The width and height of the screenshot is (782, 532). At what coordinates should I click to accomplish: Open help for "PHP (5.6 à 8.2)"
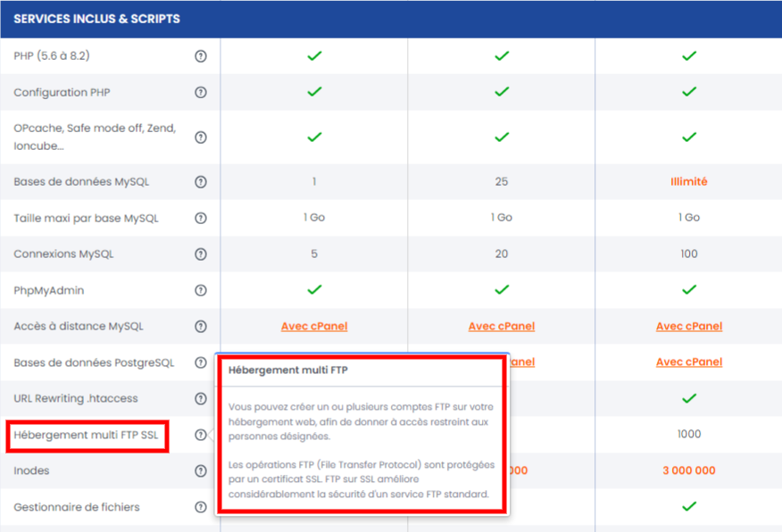(x=200, y=55)
